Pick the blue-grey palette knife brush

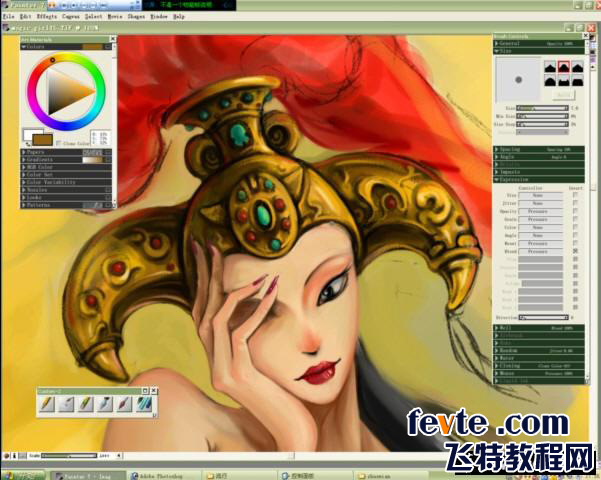point(105,404)
